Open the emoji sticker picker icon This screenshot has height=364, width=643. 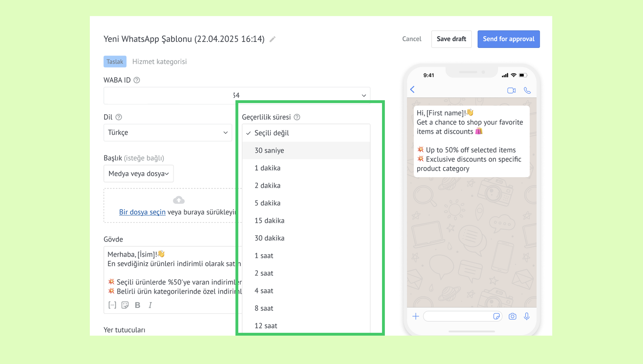coord(125,305)
